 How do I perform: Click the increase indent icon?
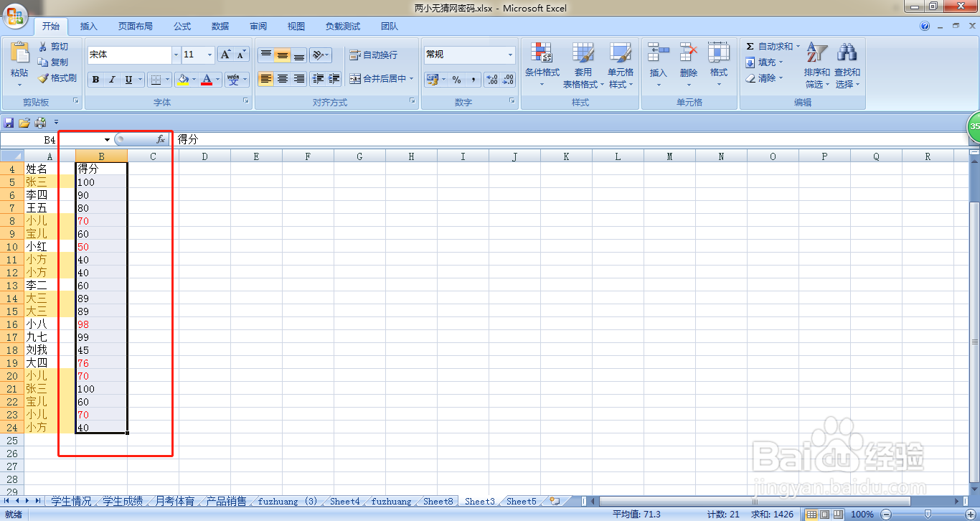click(334, 79)
